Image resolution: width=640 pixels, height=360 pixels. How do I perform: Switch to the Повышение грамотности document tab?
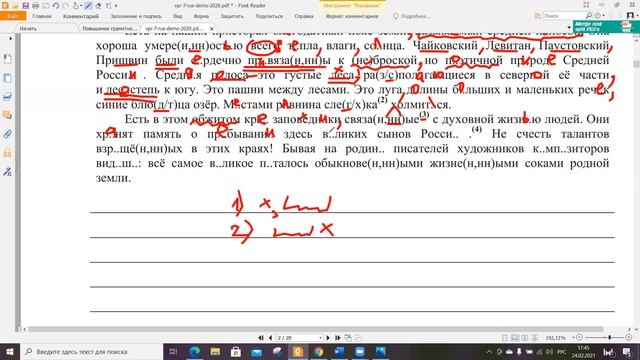click(x=109, y=29)
